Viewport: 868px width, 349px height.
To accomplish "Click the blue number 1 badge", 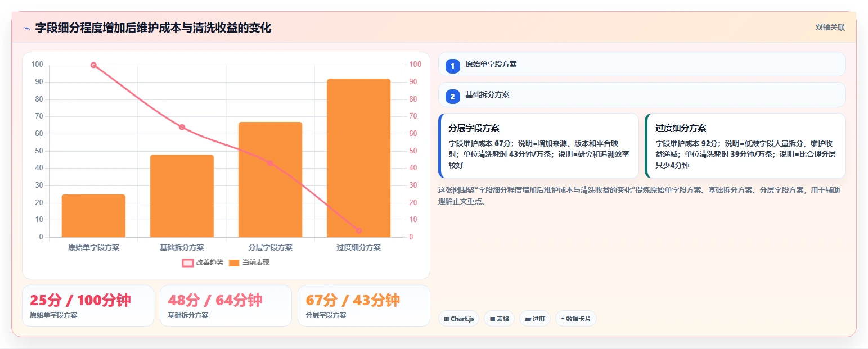I will 453,66.
